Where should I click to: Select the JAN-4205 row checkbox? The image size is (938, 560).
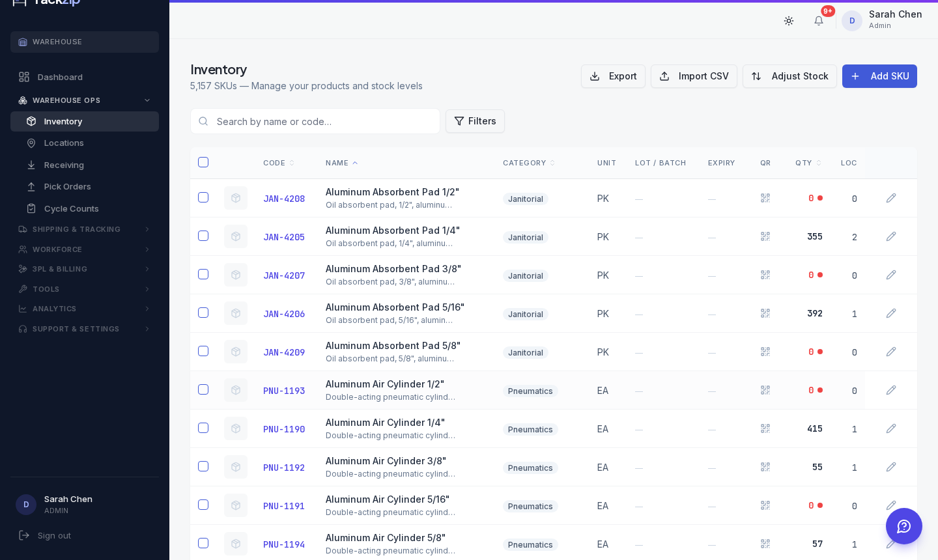[203, 236]
